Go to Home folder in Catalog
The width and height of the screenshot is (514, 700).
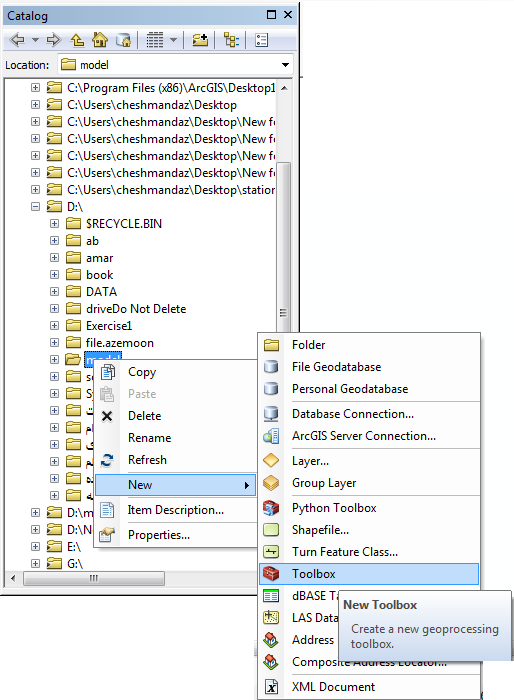(x=100, y=40)
